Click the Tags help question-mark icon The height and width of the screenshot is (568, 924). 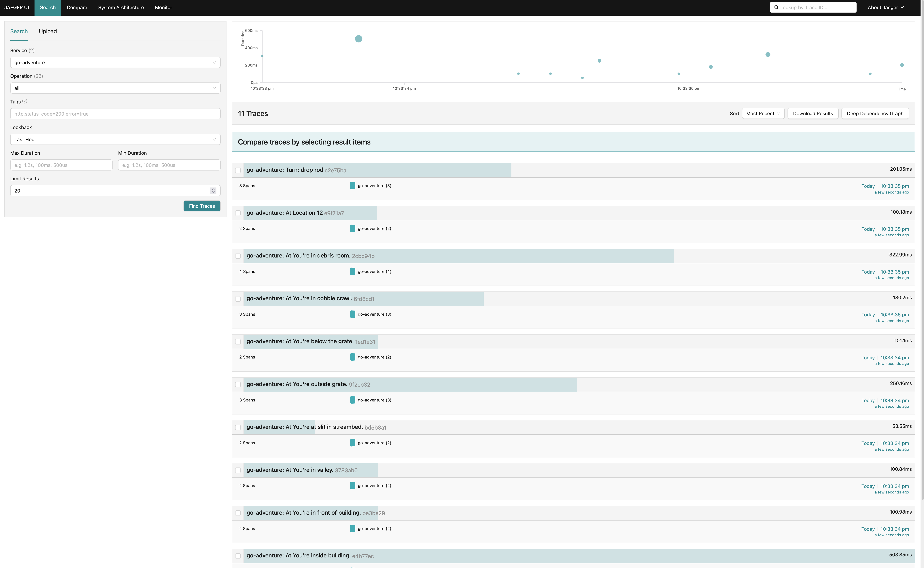[25, 101]
